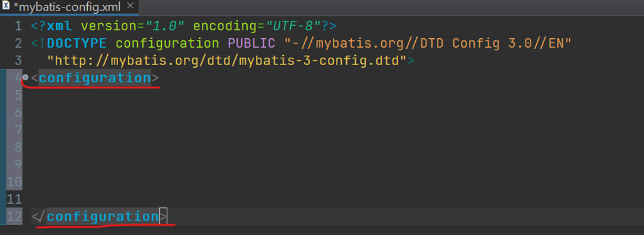Click the "1.0" version value
Image resolution: width=644 pixels, height=235 pixels.
[165, 26]
